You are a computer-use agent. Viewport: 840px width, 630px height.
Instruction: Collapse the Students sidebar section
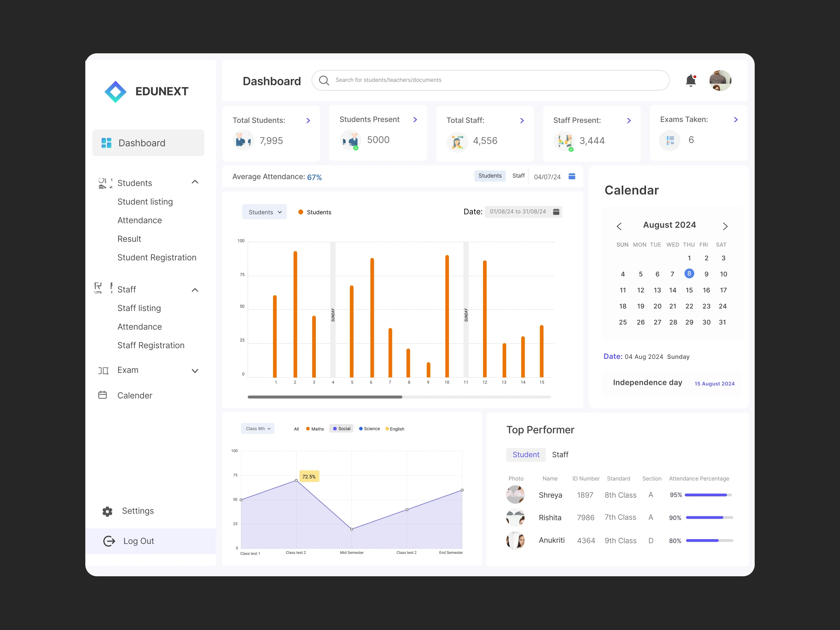[x=195, y=182]
